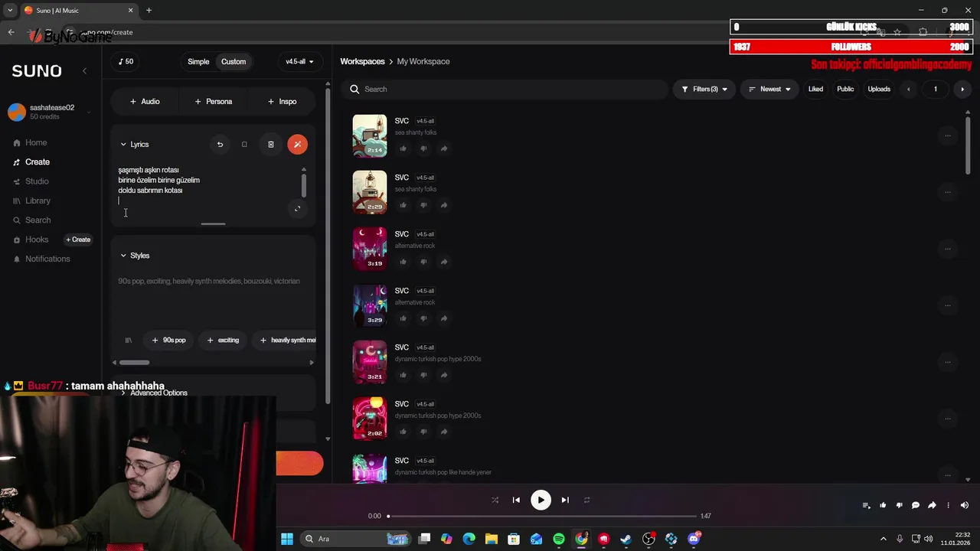
Task: Toggle repeat in the player
Action: click(x=587, y=500)
